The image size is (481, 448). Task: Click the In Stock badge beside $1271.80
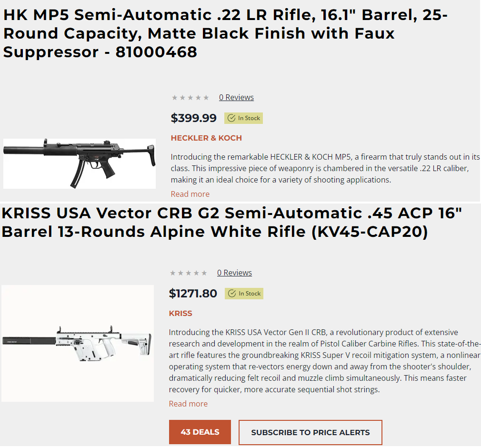pos(244,294)
